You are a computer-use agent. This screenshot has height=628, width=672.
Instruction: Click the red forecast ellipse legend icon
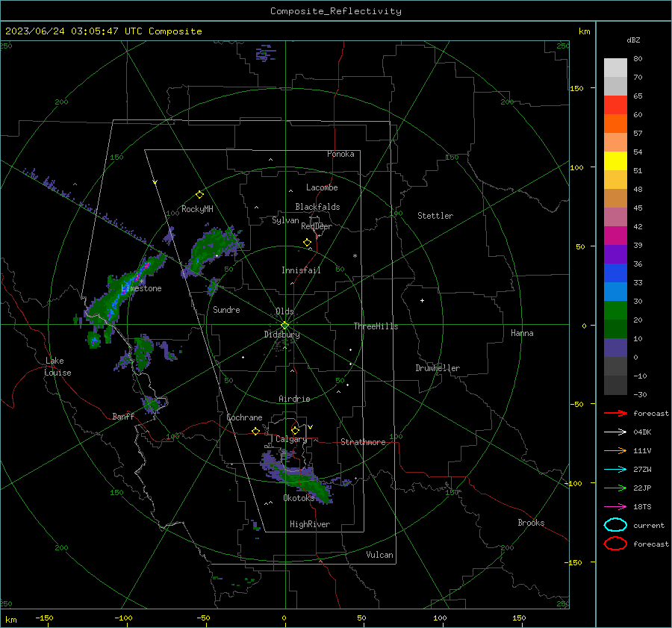click(615, 544)
